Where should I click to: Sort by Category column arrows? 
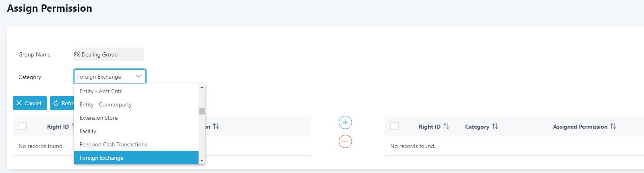[495, 126]
